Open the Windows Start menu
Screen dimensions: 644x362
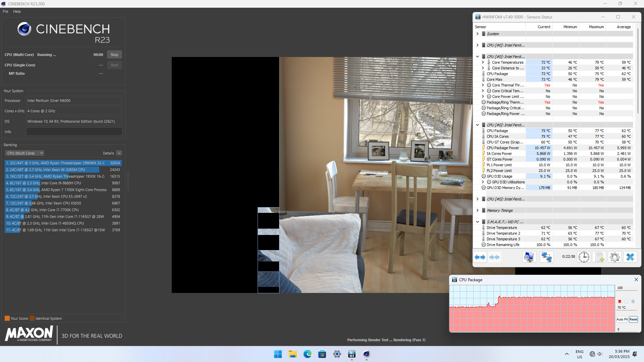pos(278,354)
